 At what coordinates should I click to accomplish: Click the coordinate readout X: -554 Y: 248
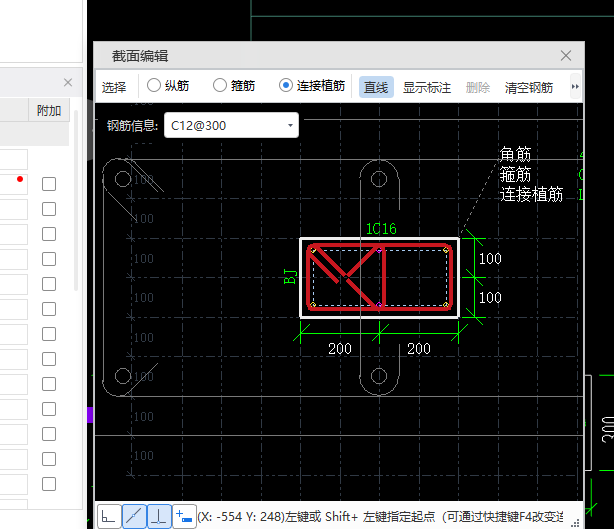(x=241, y=517)
